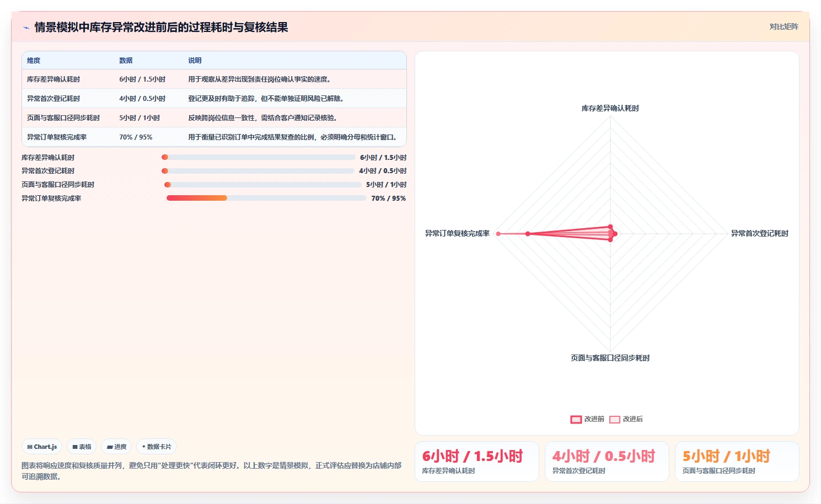Click footnote text starting 图表将响应速度

pyautogui.click(x=212, y=471)
